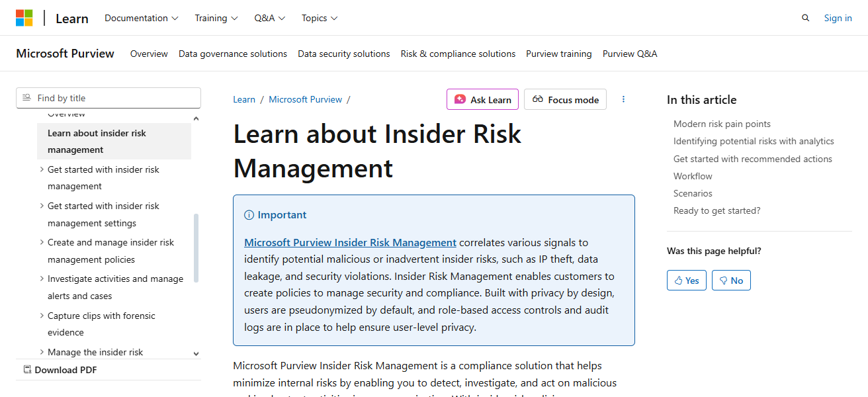The height and width of the screenshot is (397, 868).
Task: Open the Topics dropdown
Action: coord(319,18)
